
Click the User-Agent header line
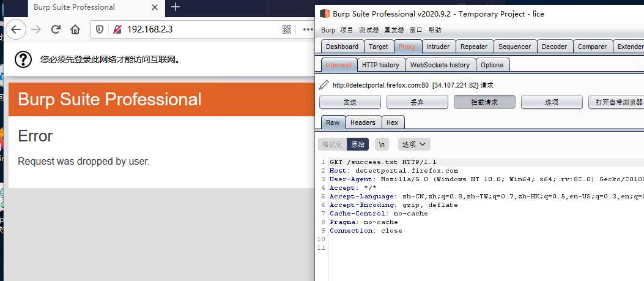coord(486,179)
